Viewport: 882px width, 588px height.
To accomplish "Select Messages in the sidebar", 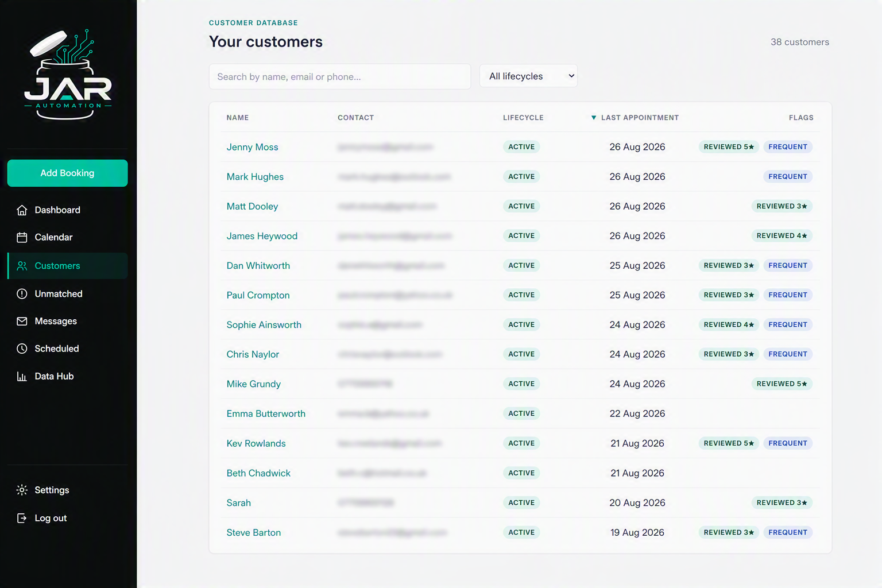I will tap(67, 322).
